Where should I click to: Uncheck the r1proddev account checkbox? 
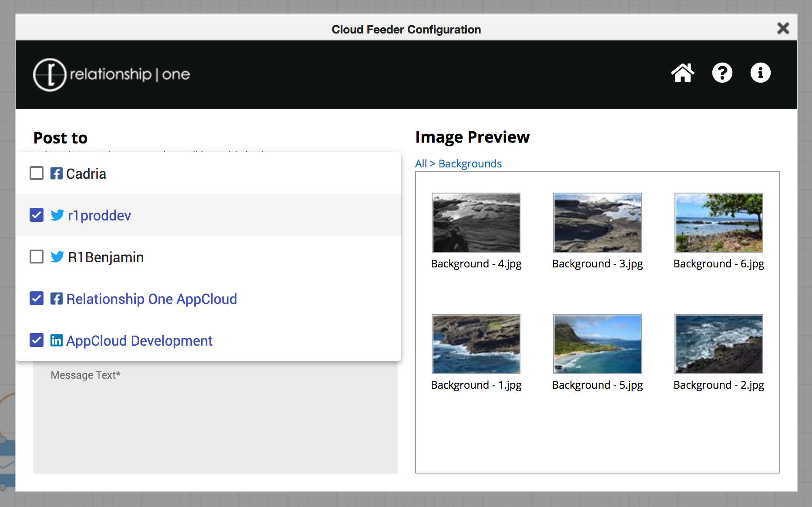pos(37,215)
